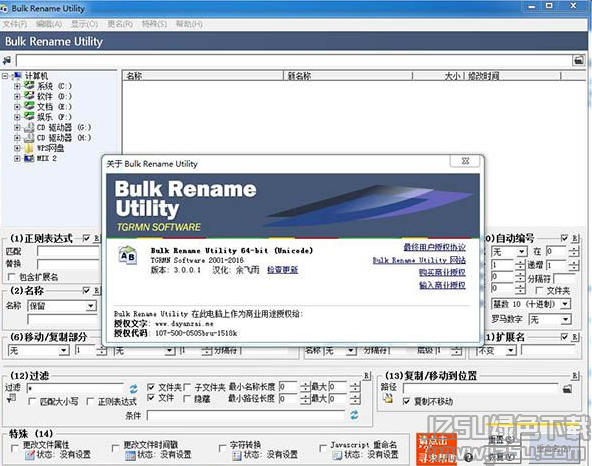Viewport: 592px width, 466px height.
Task: Open the 最终用户授权协议 link
Action: tap(435, 247)
